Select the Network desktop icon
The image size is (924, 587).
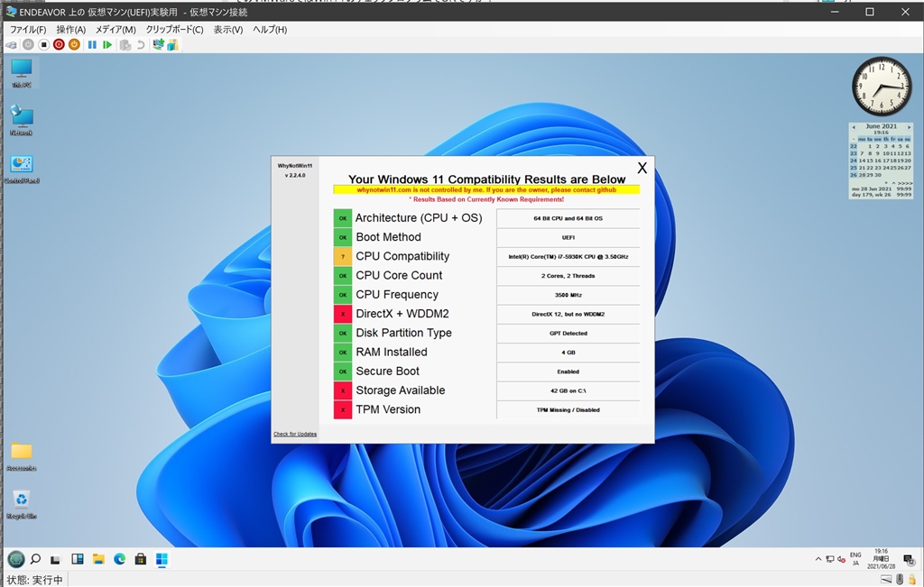click(22, 121)
